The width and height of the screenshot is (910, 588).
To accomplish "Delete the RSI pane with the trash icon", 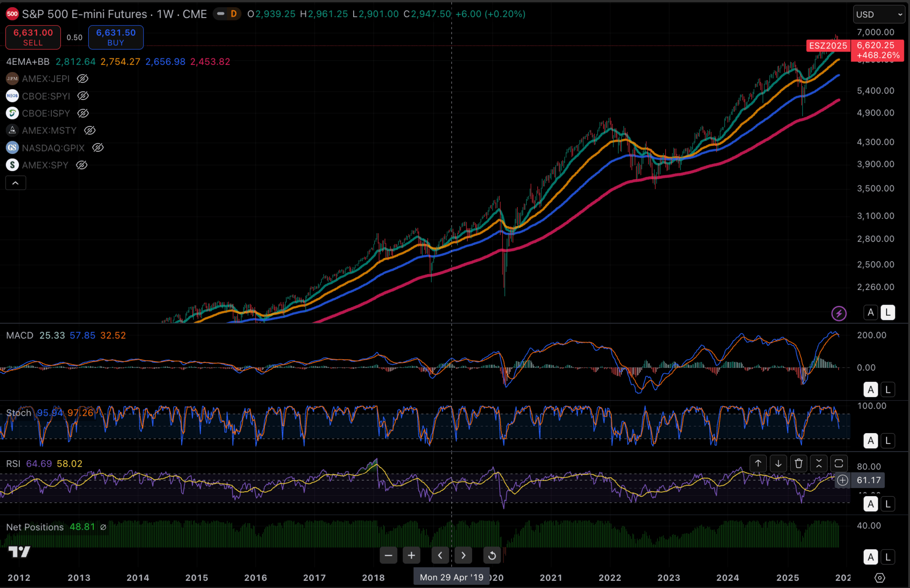I will point(799,463).
